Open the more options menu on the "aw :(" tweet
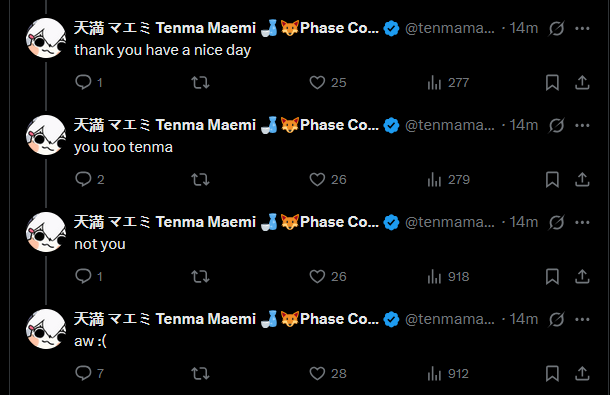 (x=582, y=320)
